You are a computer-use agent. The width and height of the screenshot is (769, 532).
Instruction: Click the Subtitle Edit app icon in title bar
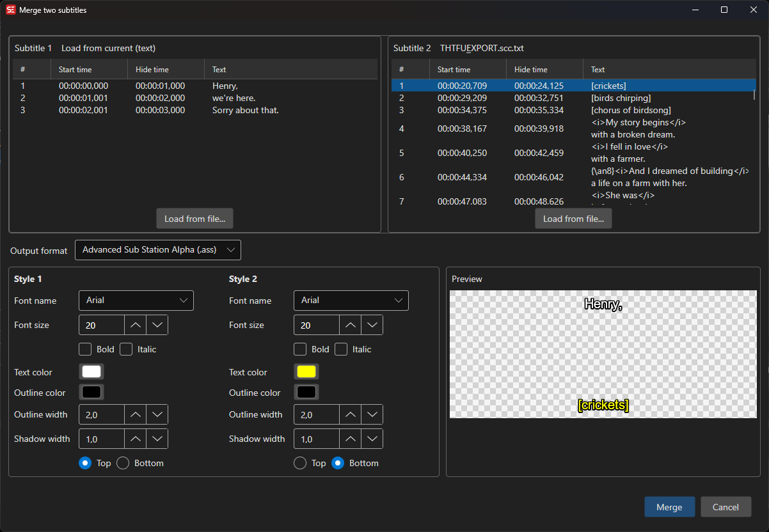click(x=11, y=10)
